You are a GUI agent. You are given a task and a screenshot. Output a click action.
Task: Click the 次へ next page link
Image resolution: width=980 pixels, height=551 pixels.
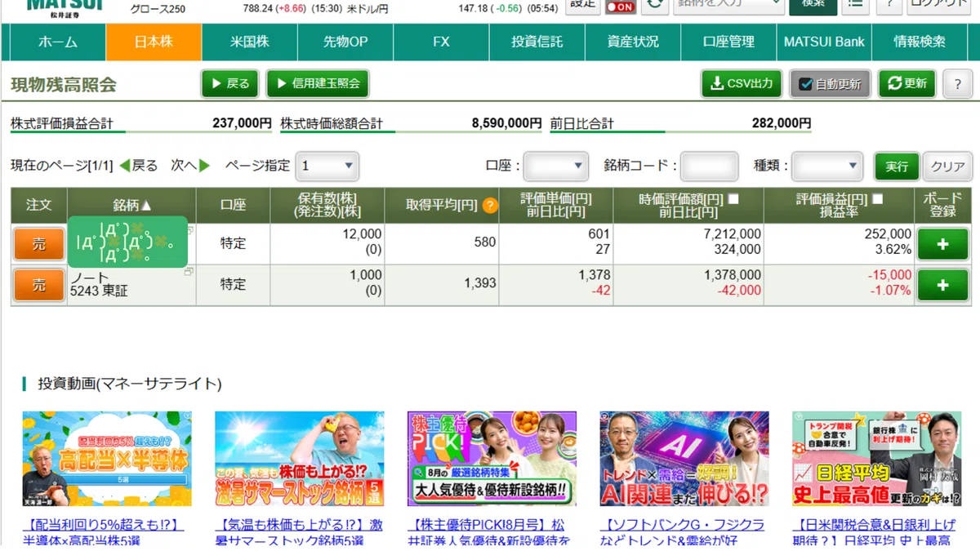pyautogui.click(x=190, y=166)
